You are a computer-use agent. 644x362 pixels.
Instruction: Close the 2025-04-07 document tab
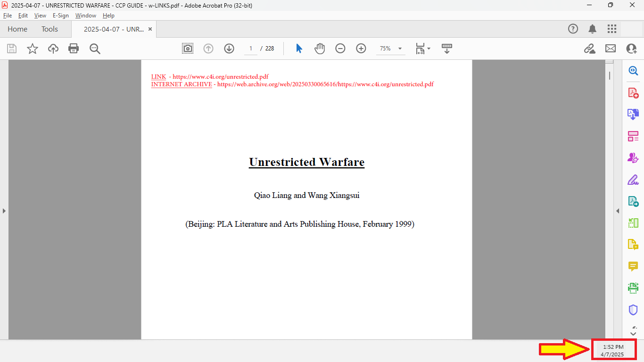point(150,29)
